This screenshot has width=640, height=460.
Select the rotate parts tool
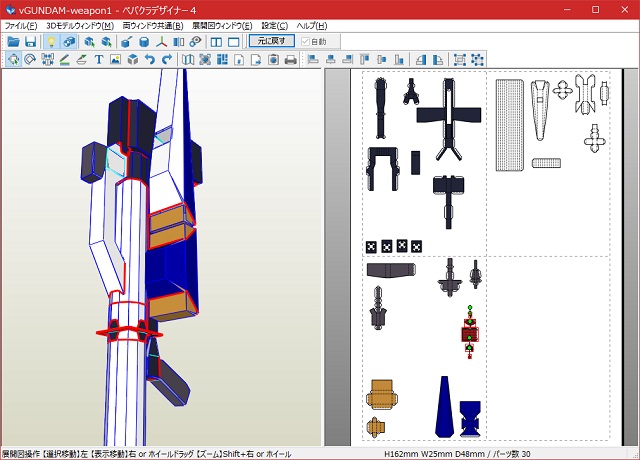(x=30, y=60)
